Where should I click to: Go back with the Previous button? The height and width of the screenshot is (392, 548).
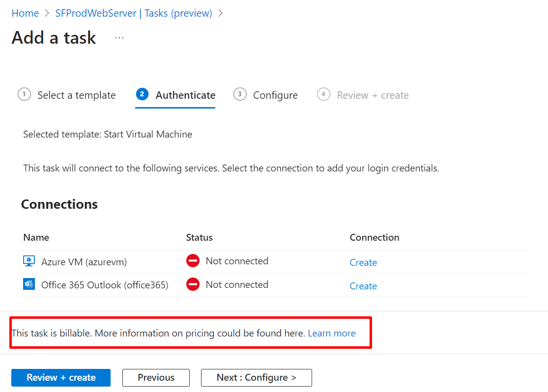pos(156,378)
